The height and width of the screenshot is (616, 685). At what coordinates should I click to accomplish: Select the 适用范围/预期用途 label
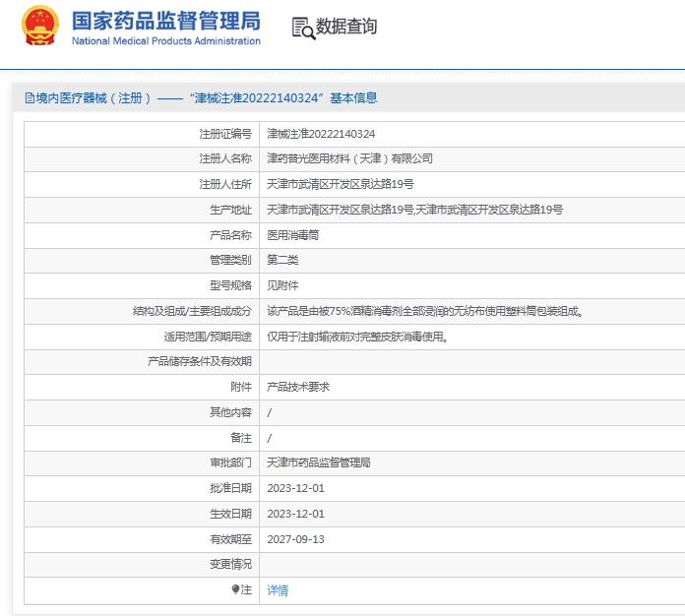(x=208, y=337)
